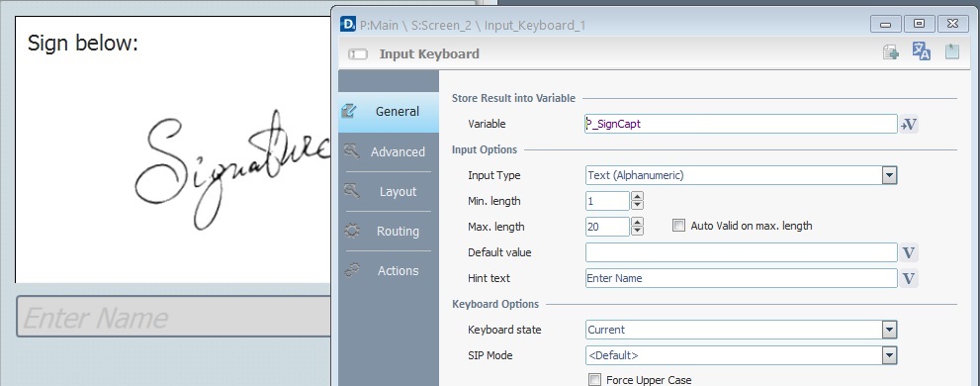This screenshot has width=980, height=386.
Task: Click the Routing gear icon
Action: (352, 231)
